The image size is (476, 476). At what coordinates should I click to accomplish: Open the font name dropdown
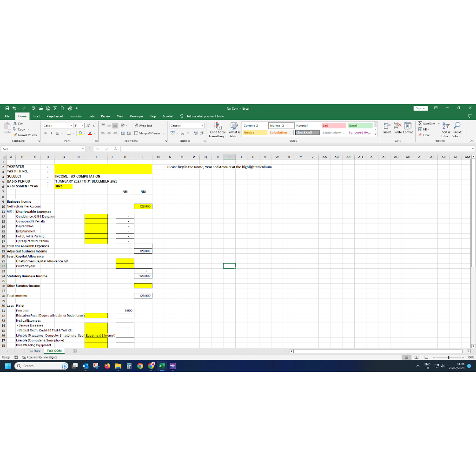(71, 126)
